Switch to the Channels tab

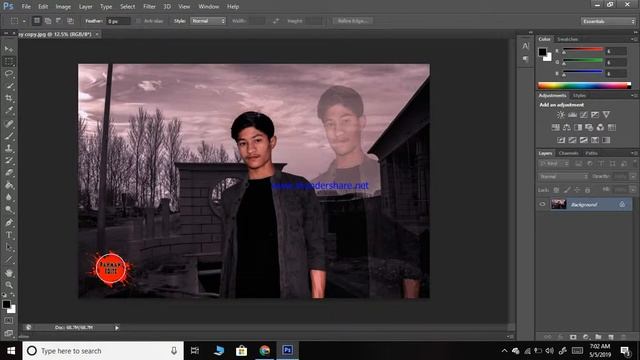coord(568,153)
